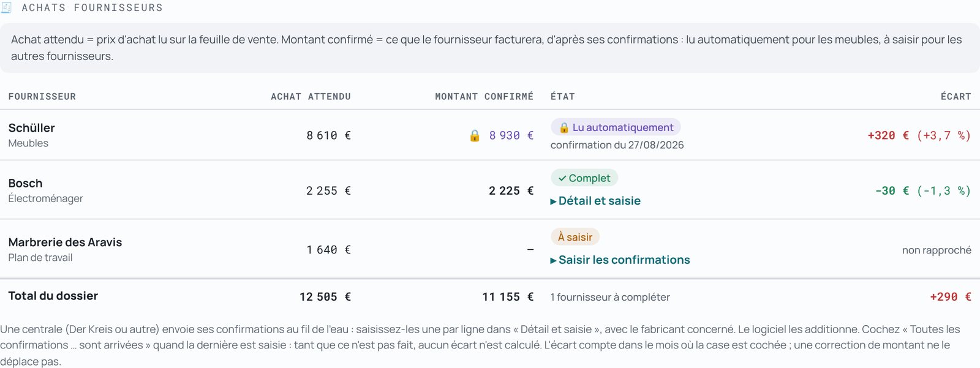
Task: Click the +290 € total variance
Action: point(951,296)
